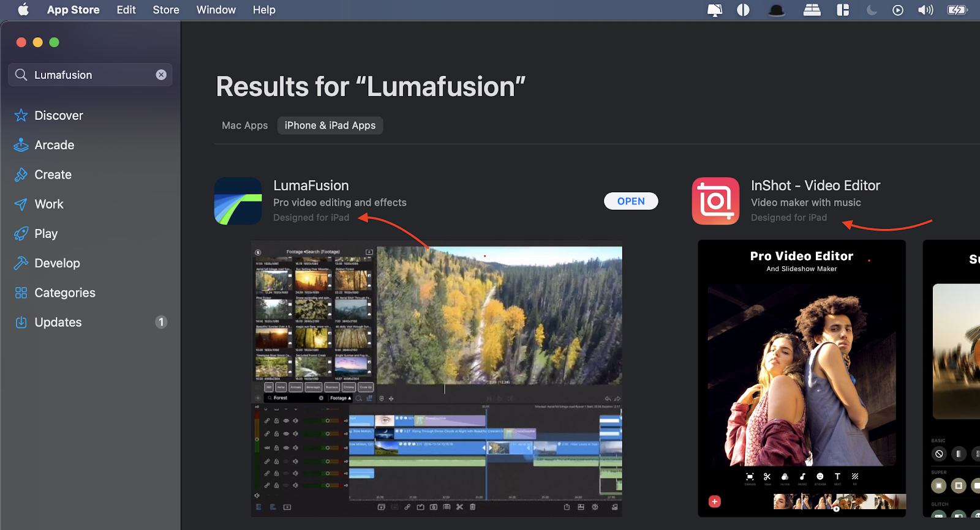The width and height of the screenshot is (980, 530).
Task: Click "Designed for iPad" under InShot
Action: click(789, 217)
